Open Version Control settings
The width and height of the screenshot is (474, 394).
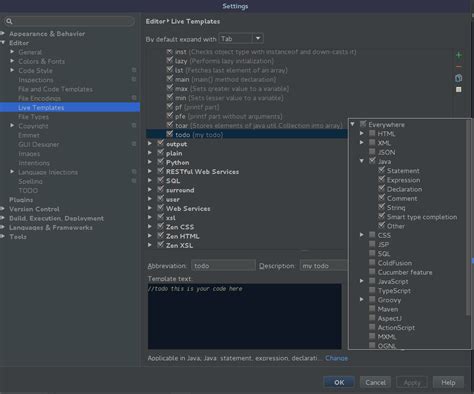[34, 209]
